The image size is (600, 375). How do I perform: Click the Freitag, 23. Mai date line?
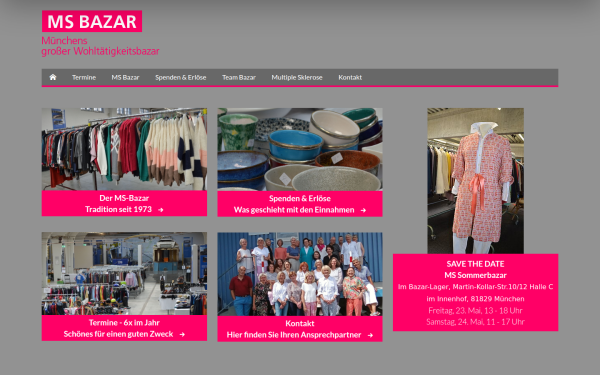point(475,310)
